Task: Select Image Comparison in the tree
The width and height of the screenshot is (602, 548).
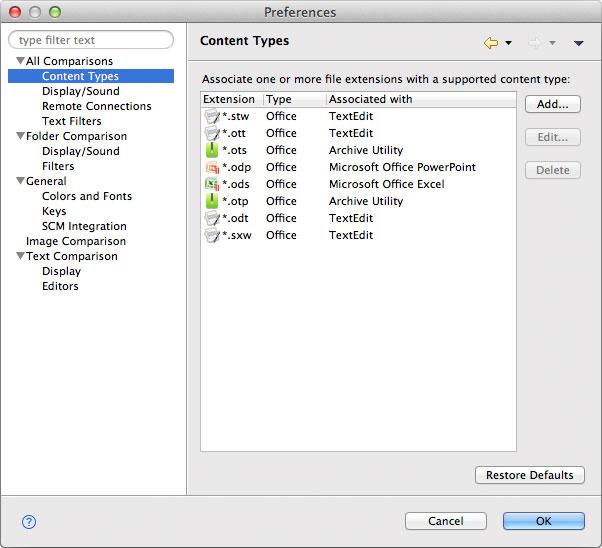Action: (x=75, y=241)
